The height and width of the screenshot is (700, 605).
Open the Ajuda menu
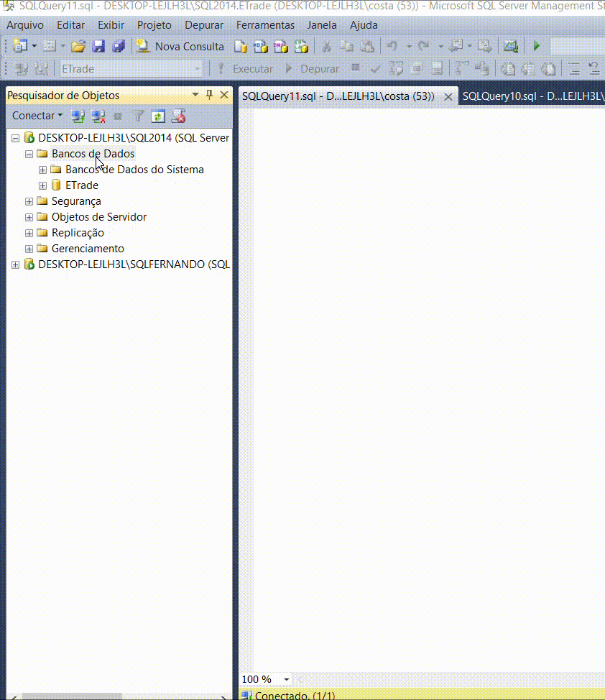point(364,25)
